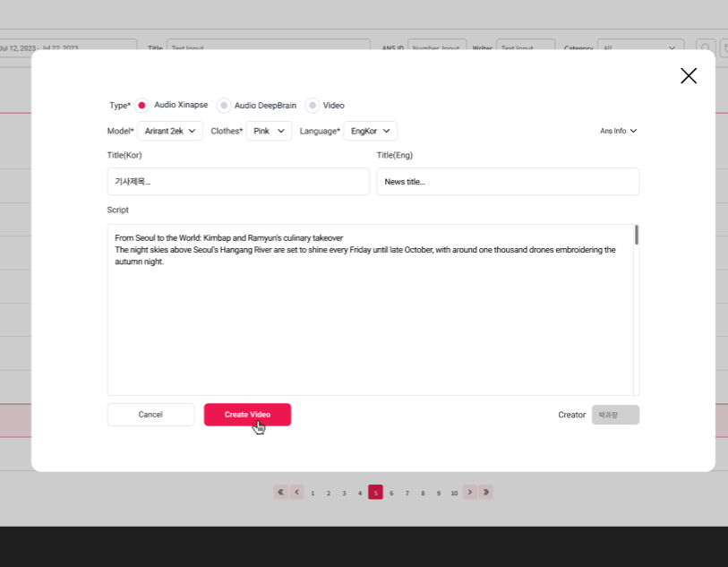The height and width of the screenshot is (567, 728).
Task: Click the search magnifier icon
Action: point(706,48)
